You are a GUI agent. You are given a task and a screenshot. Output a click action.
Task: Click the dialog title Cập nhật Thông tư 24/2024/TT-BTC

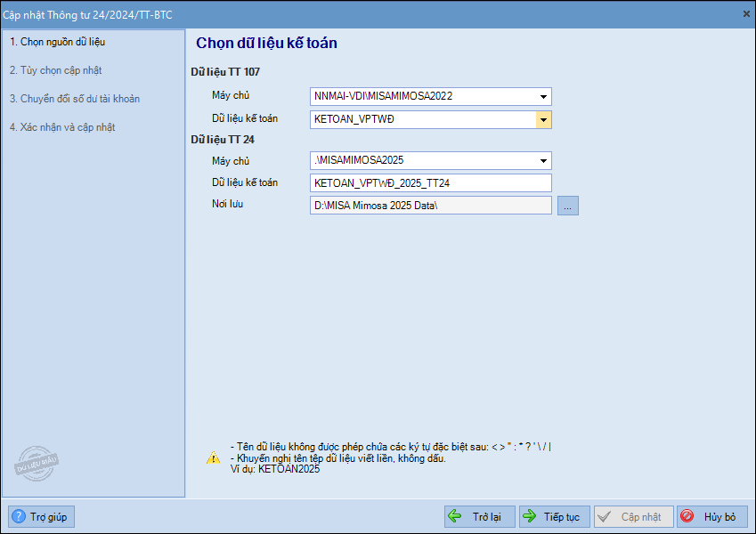(87, 15)
